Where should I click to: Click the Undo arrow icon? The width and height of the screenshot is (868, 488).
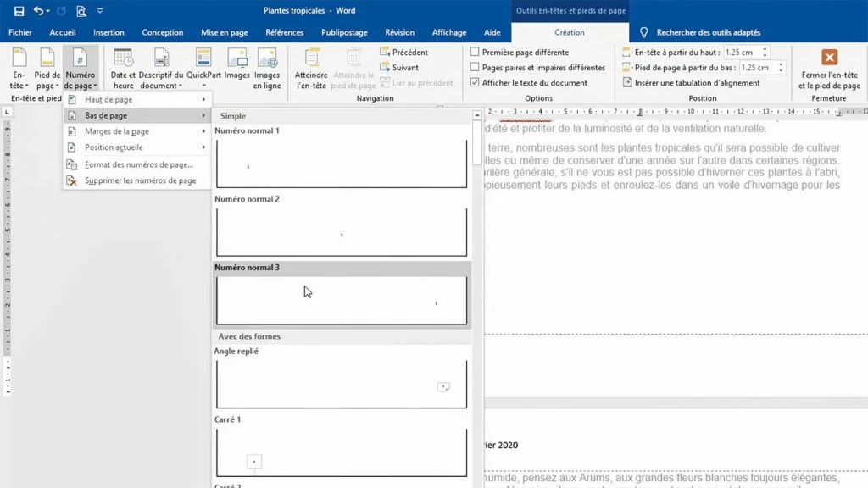click(x=39, y=11)
